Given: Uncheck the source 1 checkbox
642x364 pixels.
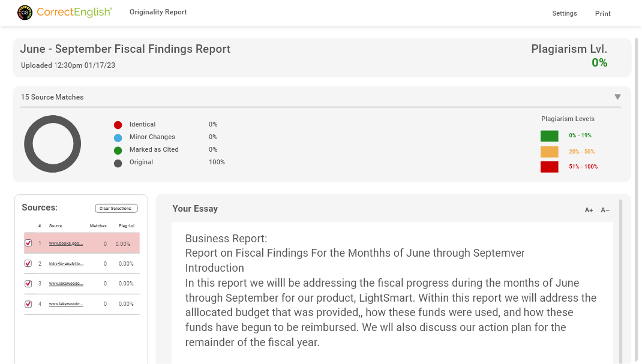Looking at the screenshot, I should 28,243.
